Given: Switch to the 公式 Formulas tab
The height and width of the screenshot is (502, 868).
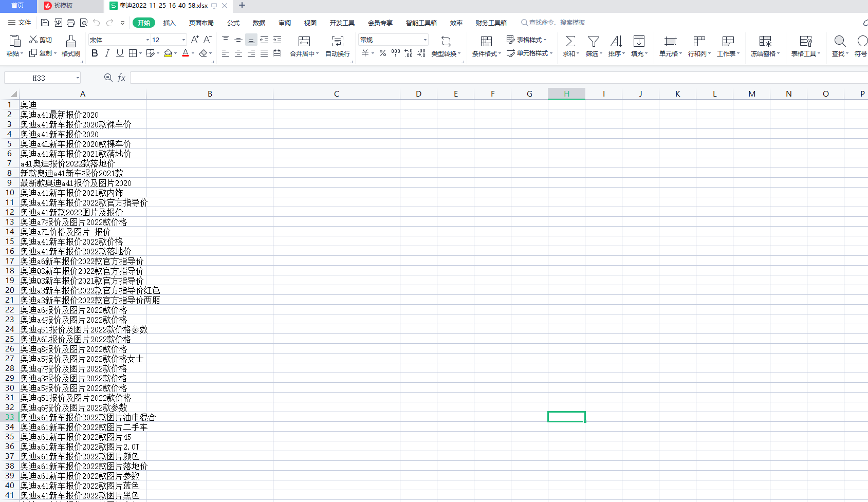Looking at the screenshot, I should (x=233, y=23).
